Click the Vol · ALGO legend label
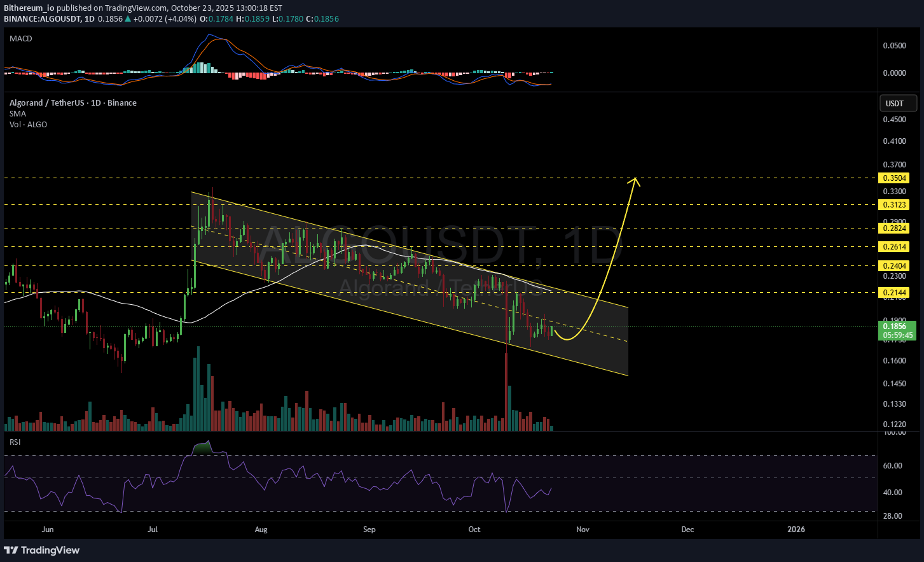924x562 pixels. [28, 125]
